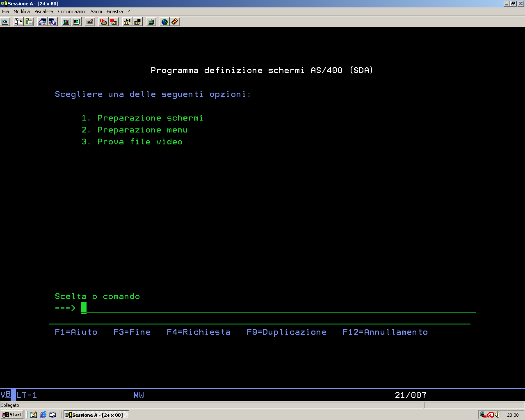Click the F9=Duplicazione function key label
This screenshot has height=420, width=525.
click(287, 332)
